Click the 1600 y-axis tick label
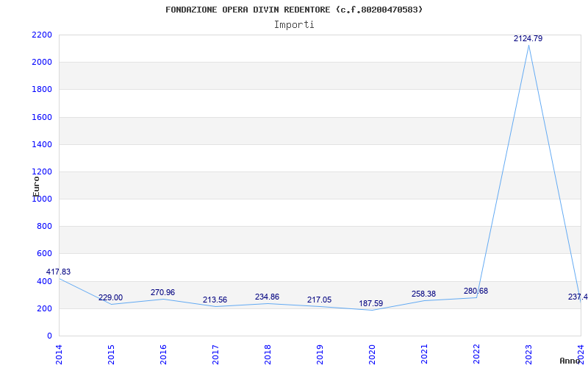The width and height of the screenshot is (588, 368). tap(42, 117)
